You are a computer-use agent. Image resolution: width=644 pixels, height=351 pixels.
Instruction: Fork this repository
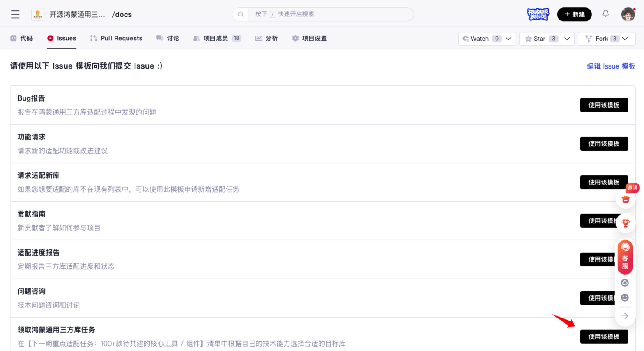point(601,39)
